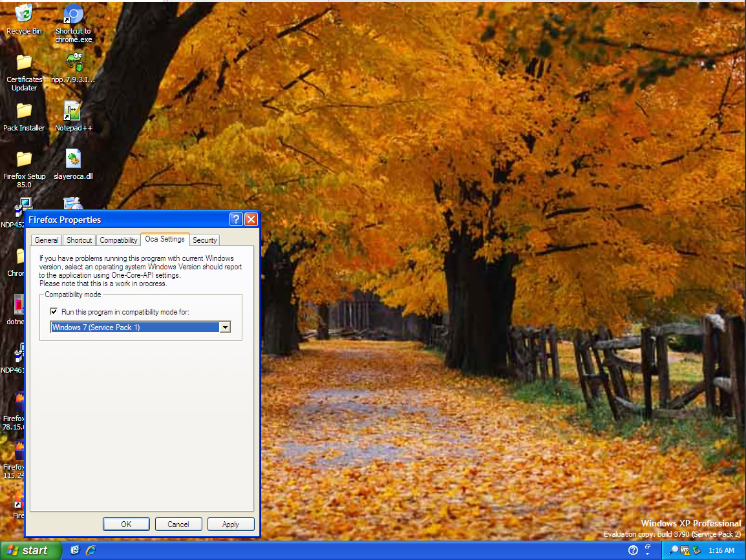Switch to the General tab
This screenshot has height=560, width=746.
pyautogui.click(x=46, y=240)
